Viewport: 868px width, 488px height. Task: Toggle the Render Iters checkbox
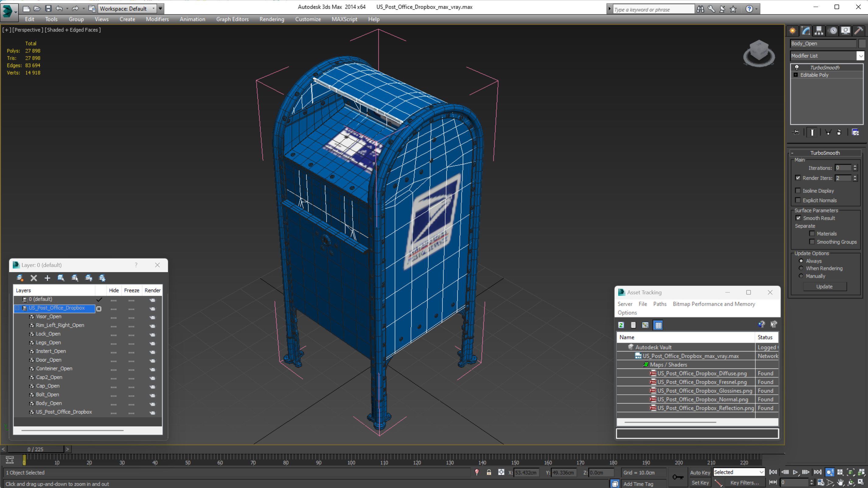(x=798, y=178)
